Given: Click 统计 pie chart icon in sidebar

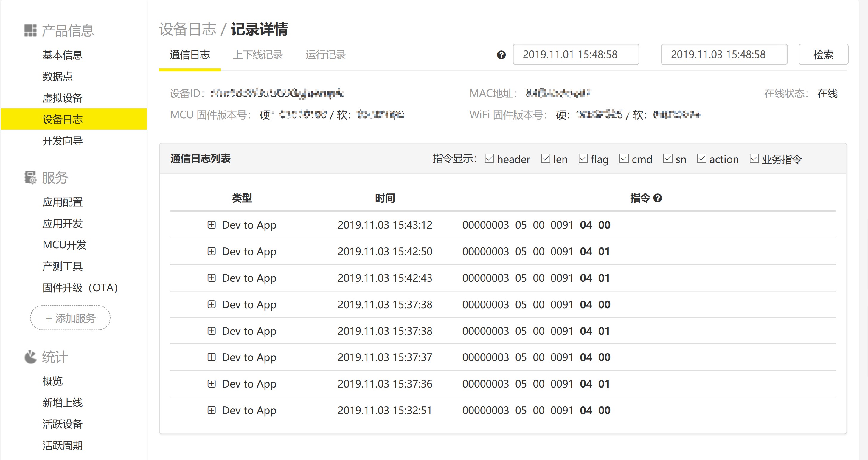Looking at the screenshot, I should (30, 357).
